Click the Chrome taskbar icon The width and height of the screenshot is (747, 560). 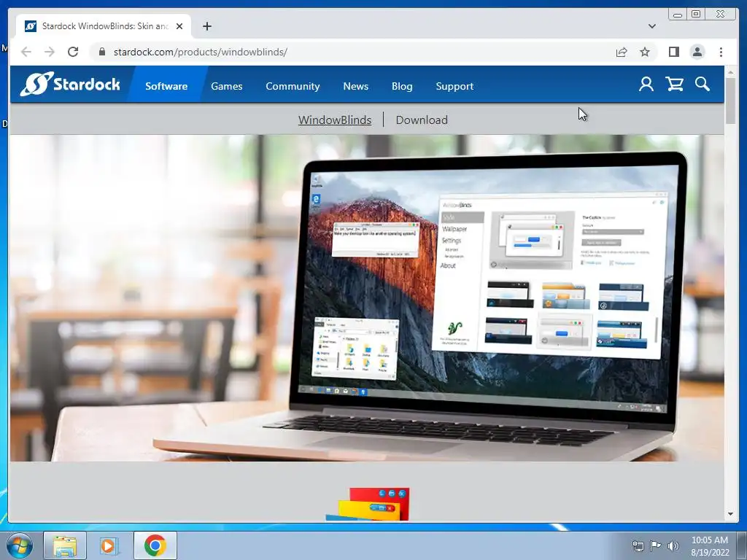[155, 545]
